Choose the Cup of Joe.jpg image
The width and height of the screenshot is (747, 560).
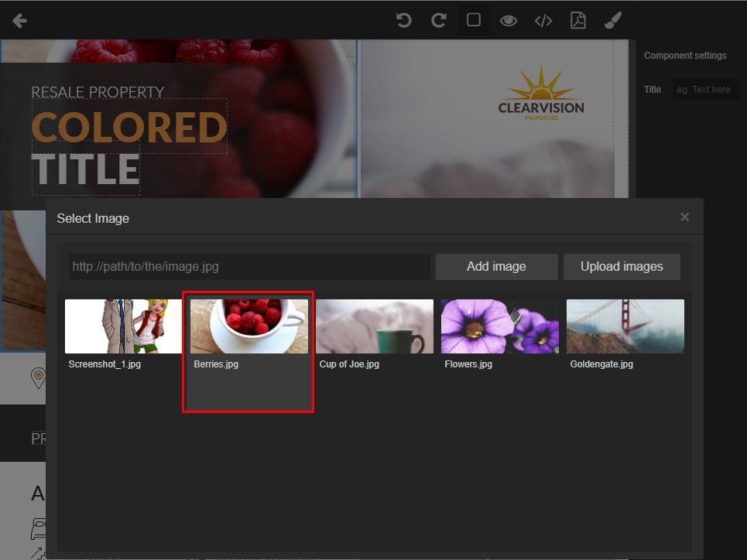pos(374,326)
